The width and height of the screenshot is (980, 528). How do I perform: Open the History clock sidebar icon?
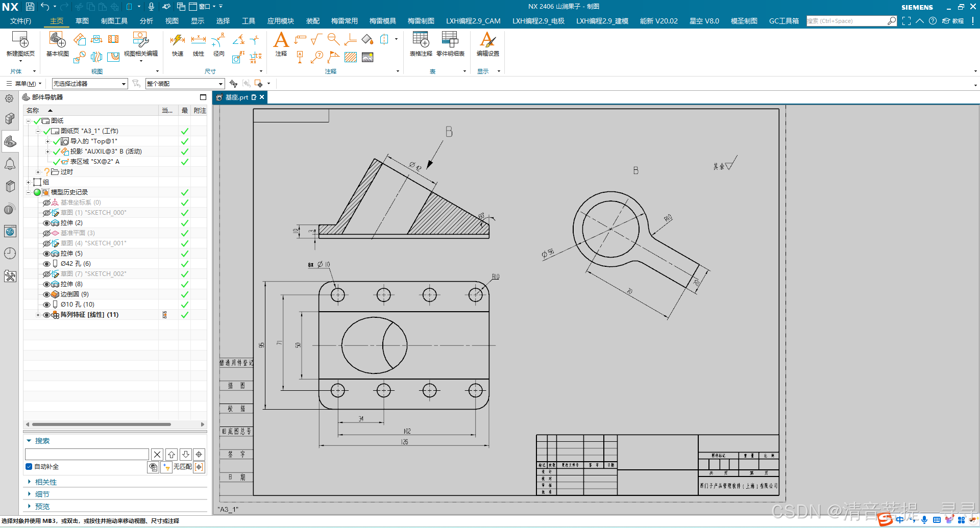click(x=10, y=254)
